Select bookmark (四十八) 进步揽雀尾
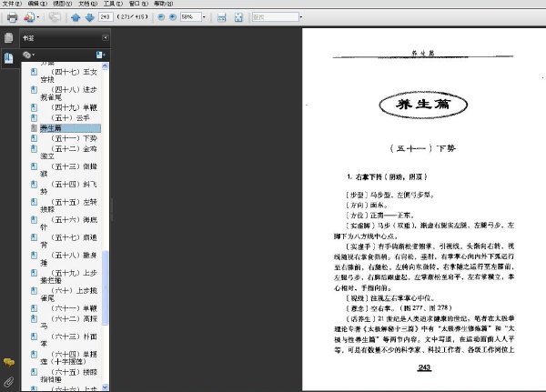 (68, 94)
